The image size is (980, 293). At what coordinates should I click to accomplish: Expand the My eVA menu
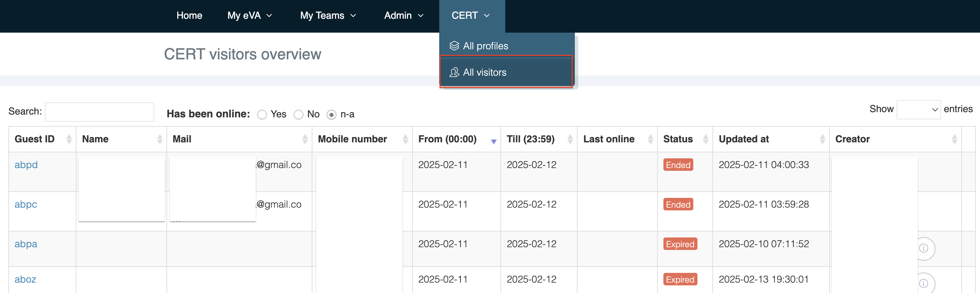pos(250,16)
